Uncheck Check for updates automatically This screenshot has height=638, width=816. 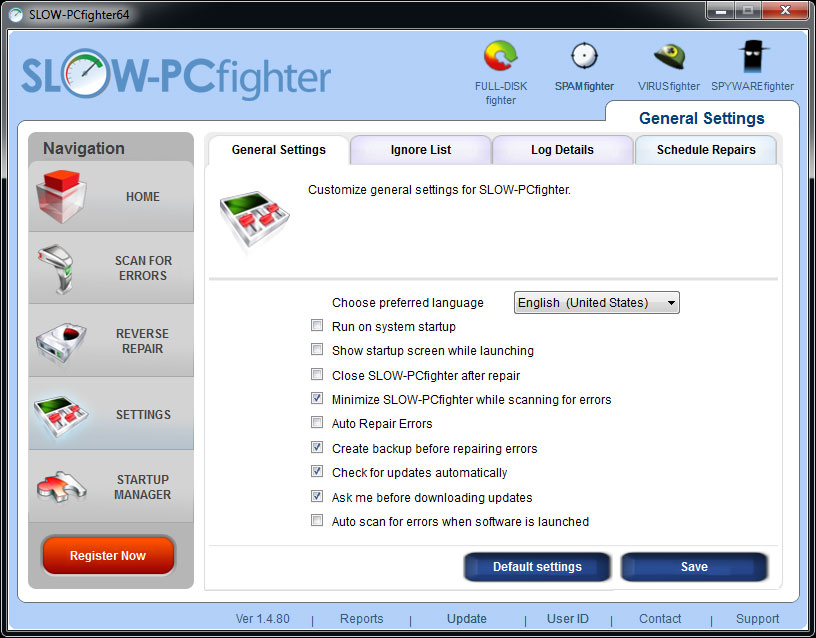(x=317, y=471)
